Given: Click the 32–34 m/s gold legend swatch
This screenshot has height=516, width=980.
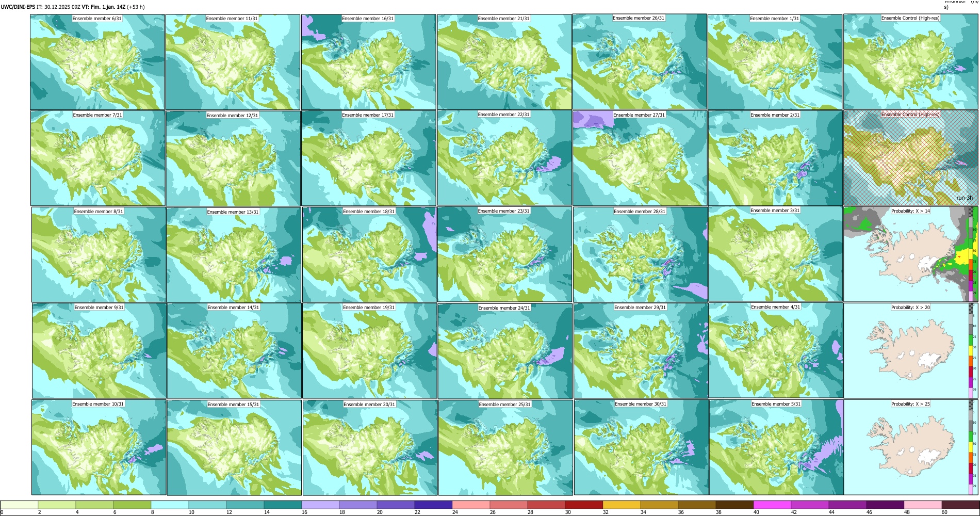Looking at the screenshot, I should pos(622,505).
